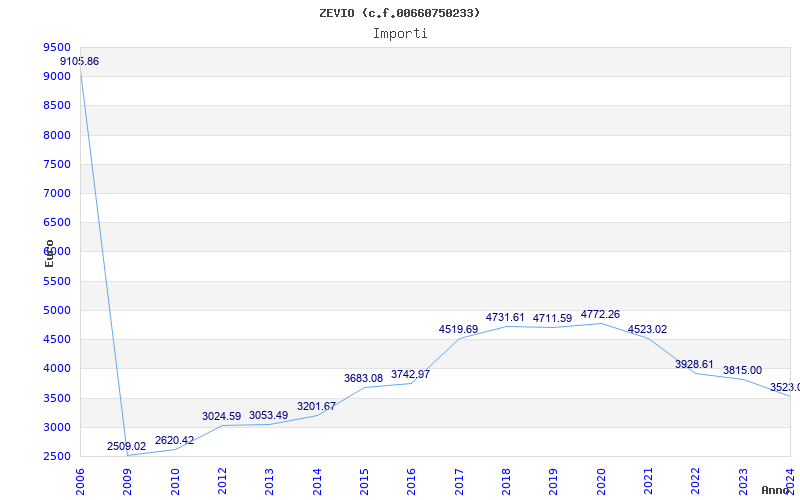Select the 3024.59 data value
This screenshot has width=800, height=500.
pos(221,417)
